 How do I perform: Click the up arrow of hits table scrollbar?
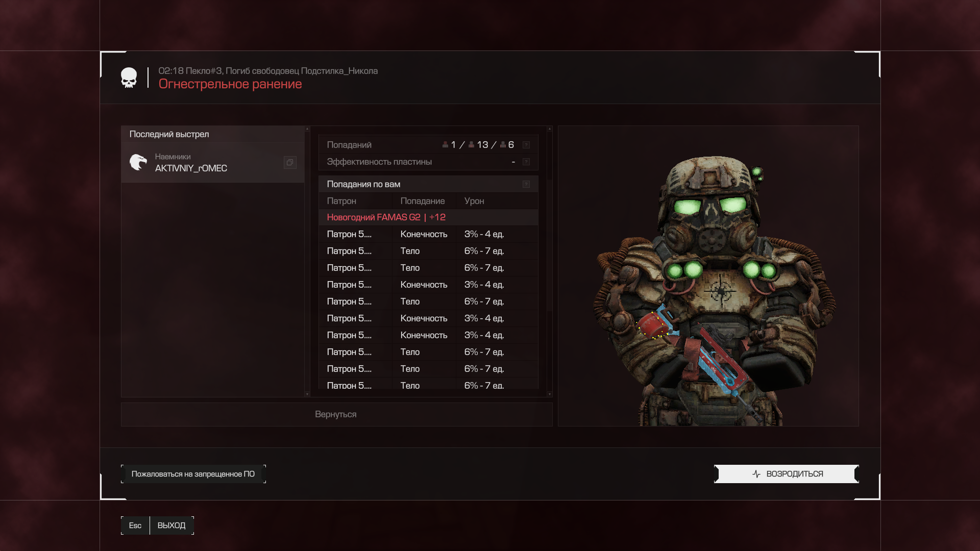click(x=549, y=129)
